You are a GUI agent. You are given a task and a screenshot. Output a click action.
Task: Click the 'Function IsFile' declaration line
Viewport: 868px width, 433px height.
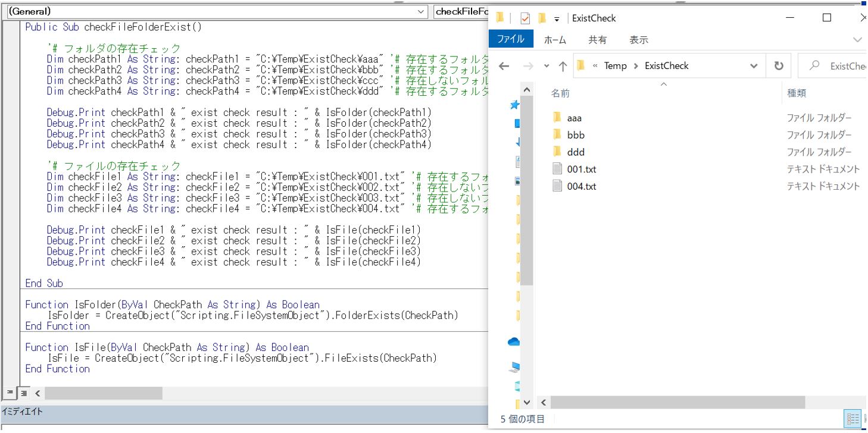(x=167, y=347)
